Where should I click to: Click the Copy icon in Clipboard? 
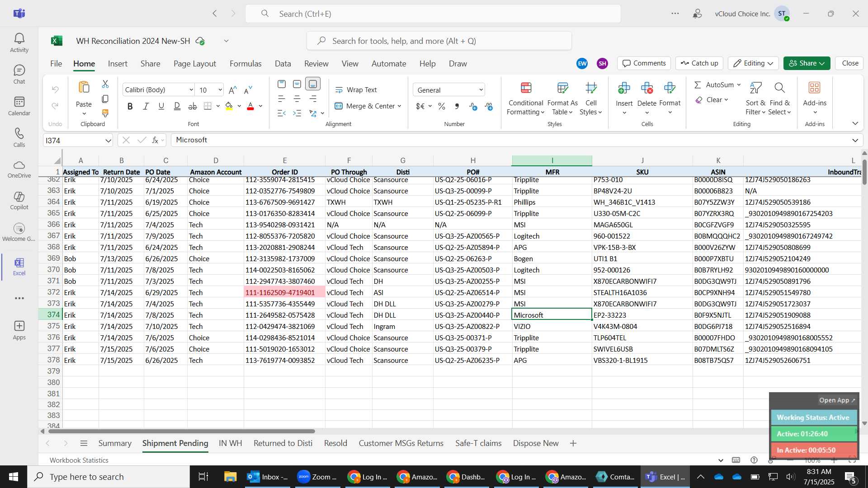(x=105, y=99)
